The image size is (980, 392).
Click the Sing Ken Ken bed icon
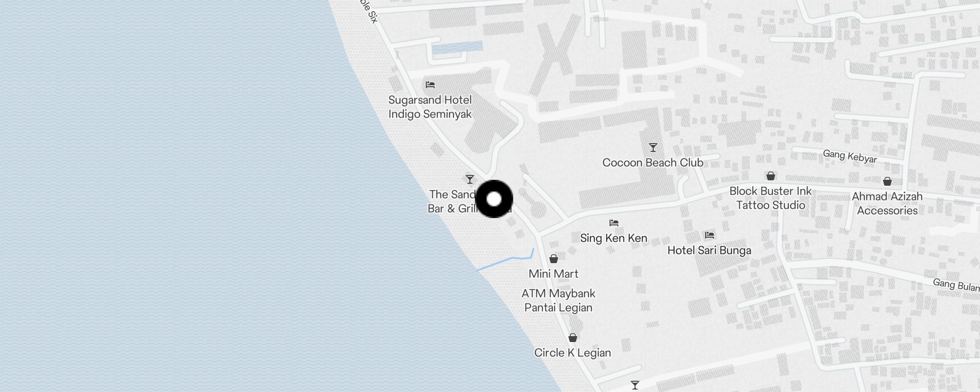[x=614, y=223]
